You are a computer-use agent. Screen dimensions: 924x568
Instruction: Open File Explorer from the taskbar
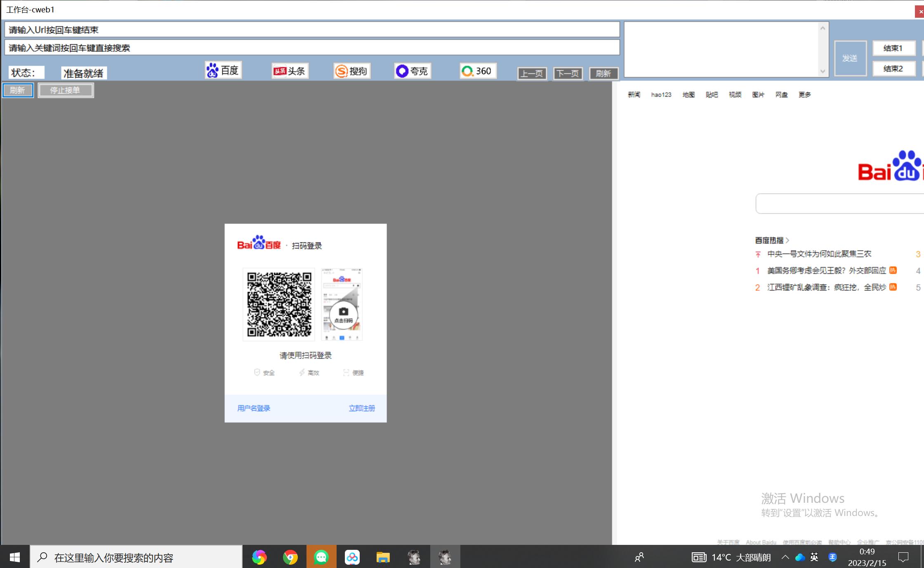[383, 558]
